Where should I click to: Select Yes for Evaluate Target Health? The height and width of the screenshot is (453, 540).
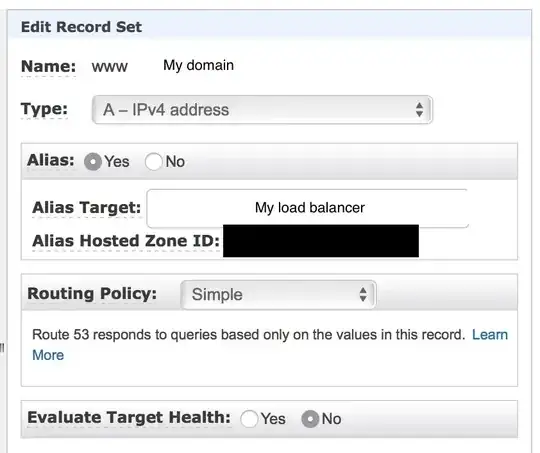(249, 419)
